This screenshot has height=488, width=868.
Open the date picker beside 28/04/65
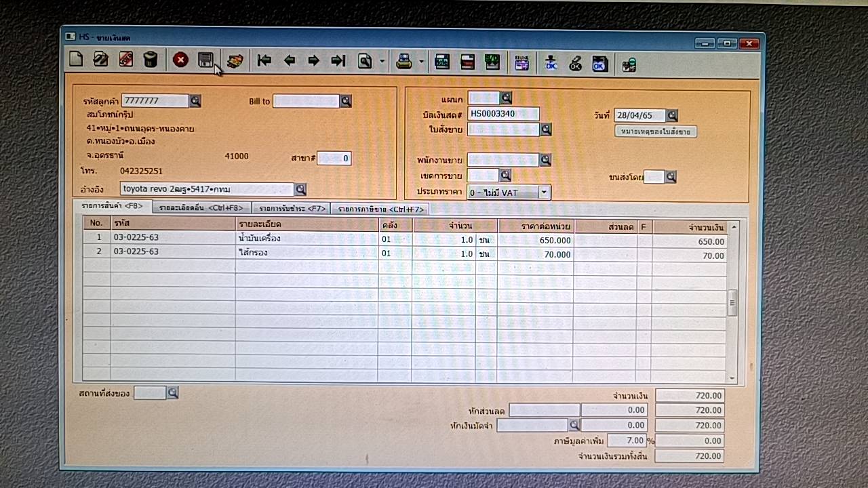click(x=671, y=116)
